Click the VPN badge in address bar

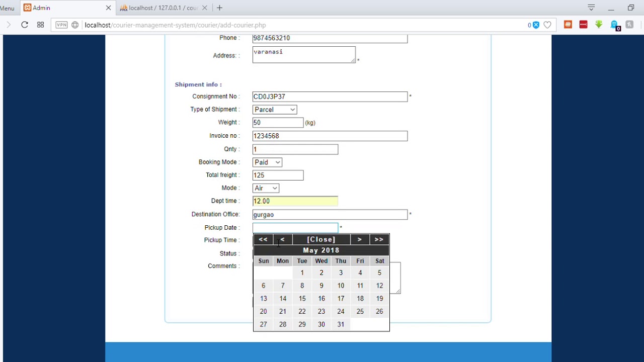click(x=61, y=25)
